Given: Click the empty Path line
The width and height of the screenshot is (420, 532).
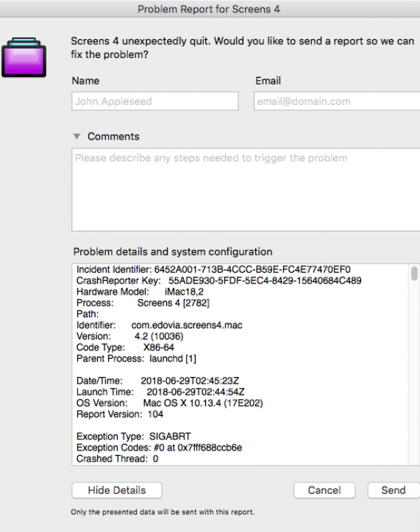Looking at the screenshot, I should [x=88, y=314].
